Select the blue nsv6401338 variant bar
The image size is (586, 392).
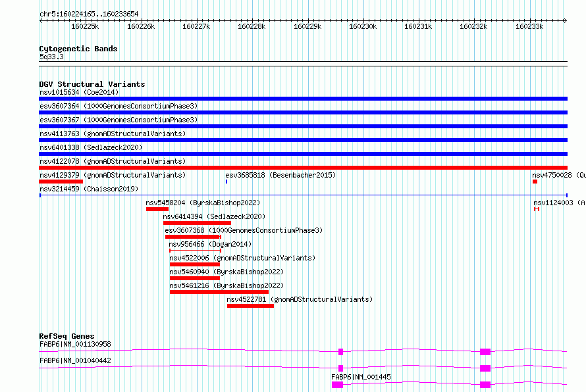303,154
